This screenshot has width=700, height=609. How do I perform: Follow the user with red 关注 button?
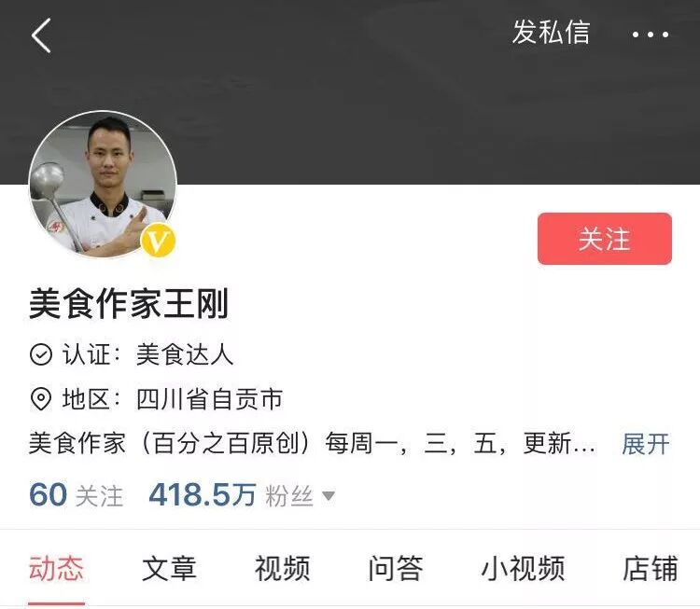(605, 239)
